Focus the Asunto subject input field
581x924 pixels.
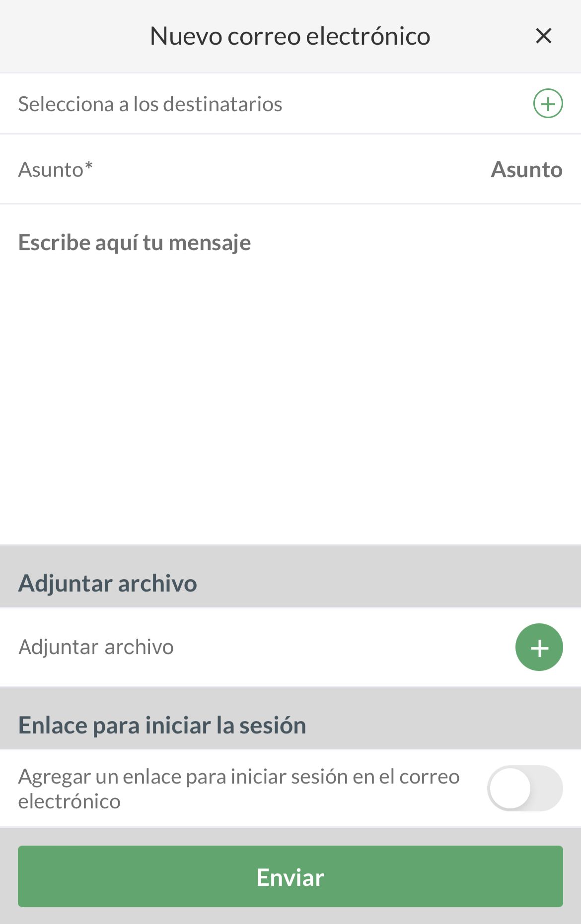pyautogui.click(x=525, y=170)
